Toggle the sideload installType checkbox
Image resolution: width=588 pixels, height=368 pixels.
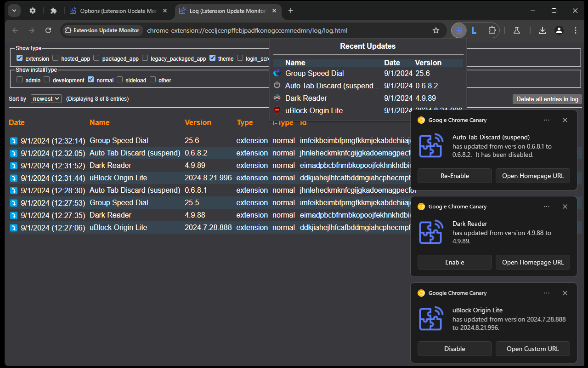coord(120,80)
